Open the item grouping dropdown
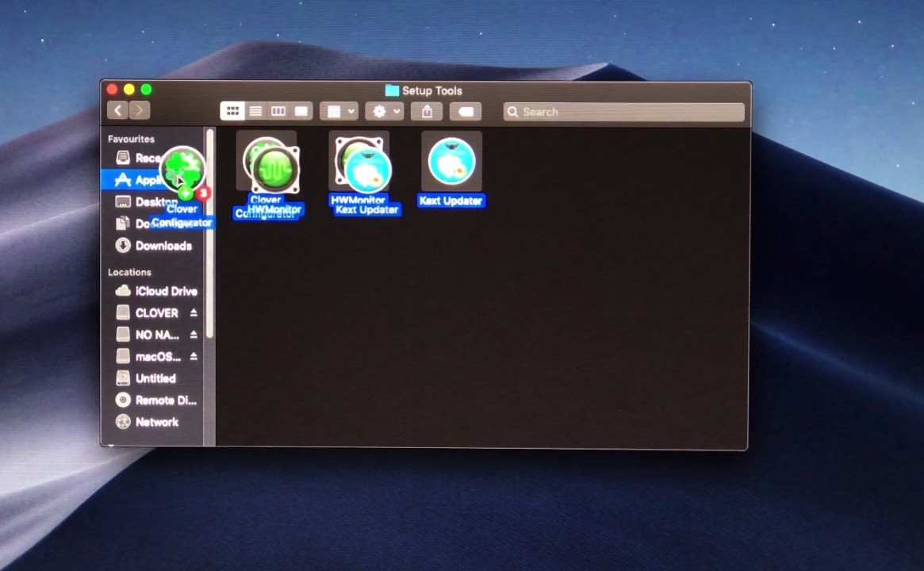924x571 pixels. coord(339,111)
